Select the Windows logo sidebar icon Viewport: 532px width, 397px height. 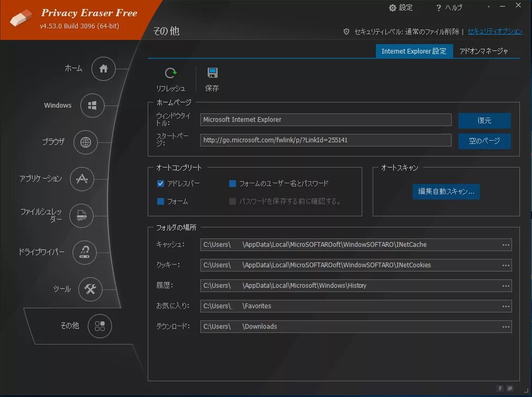(x=93, y=106)
